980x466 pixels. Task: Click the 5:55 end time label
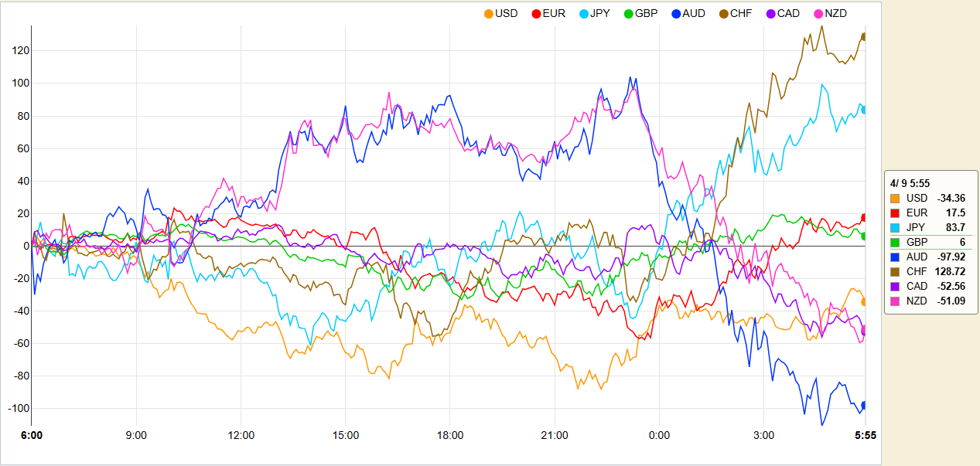tap(865, 436)
